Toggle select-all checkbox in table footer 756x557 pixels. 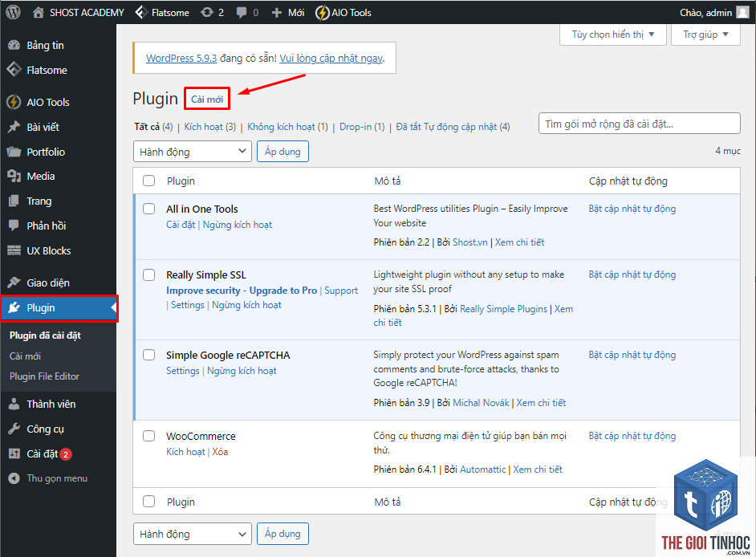[149, 502]
